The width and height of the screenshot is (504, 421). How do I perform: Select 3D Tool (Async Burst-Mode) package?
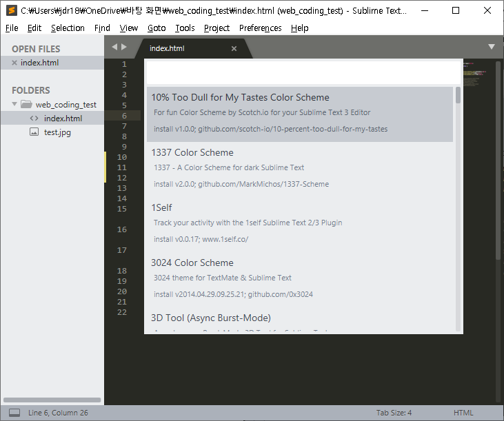(x=300, y=320)
